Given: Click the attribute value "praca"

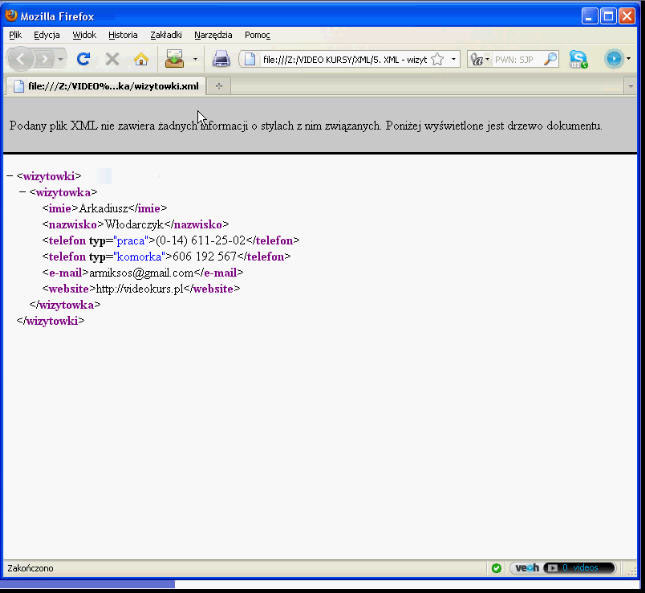Looking at the screenshot, I should tap(131, 240).
